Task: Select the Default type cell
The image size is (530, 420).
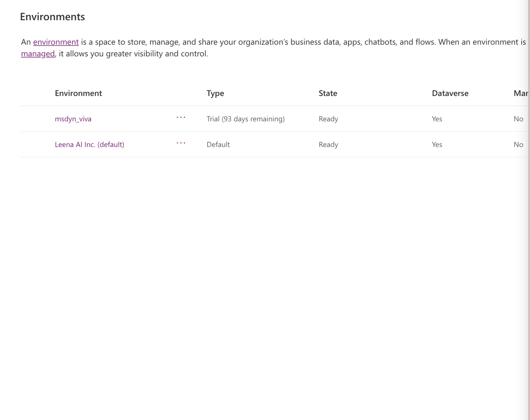Action: tap(218, 144)
